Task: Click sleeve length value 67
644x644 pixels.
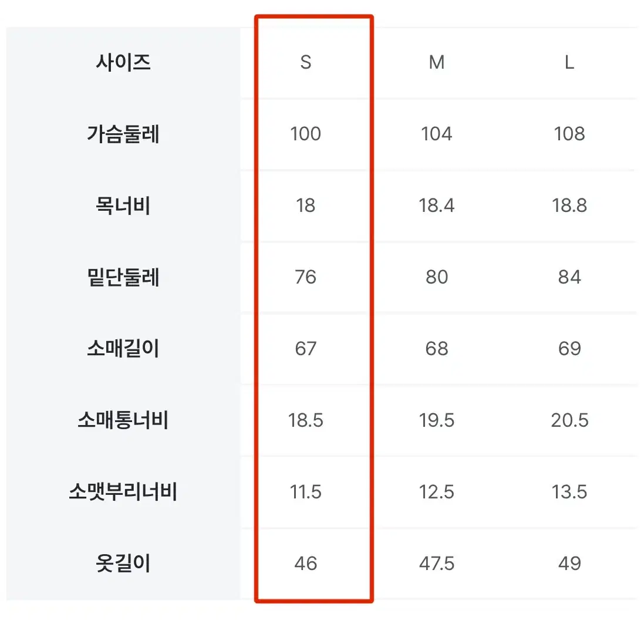Action: (x=306, y=349)
